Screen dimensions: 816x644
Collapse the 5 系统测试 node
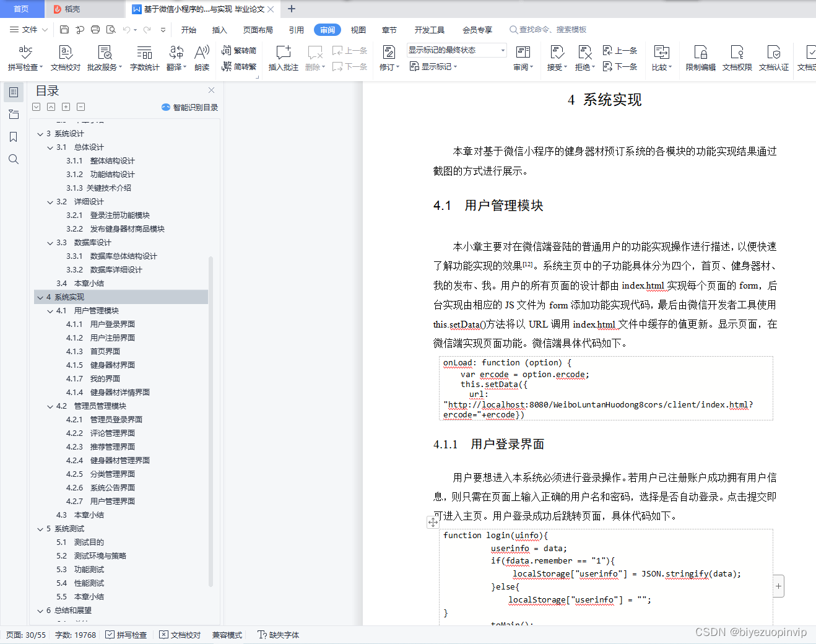[40, 529]
